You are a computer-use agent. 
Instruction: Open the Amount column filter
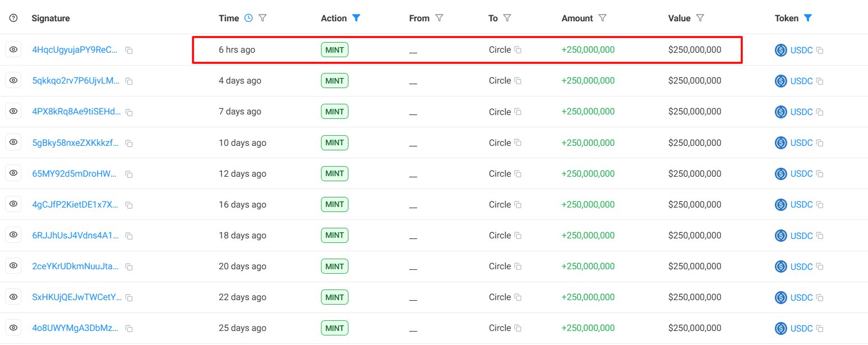[602, 18]
